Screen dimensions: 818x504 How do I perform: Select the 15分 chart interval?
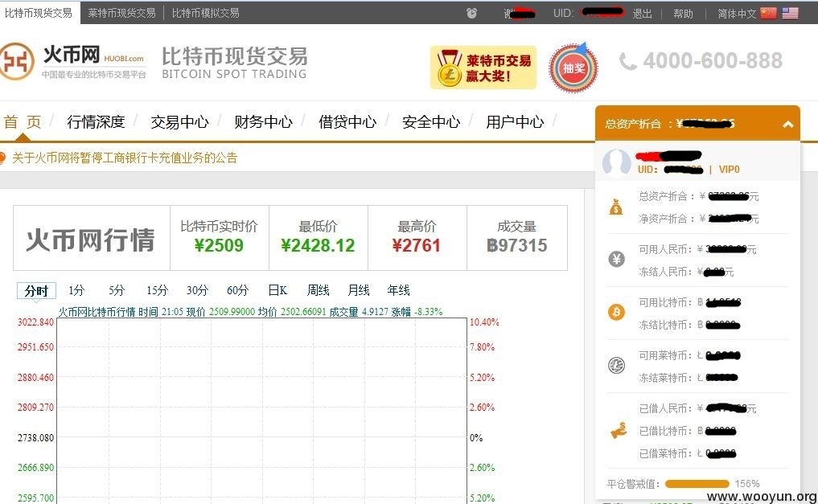click(157, 290)
